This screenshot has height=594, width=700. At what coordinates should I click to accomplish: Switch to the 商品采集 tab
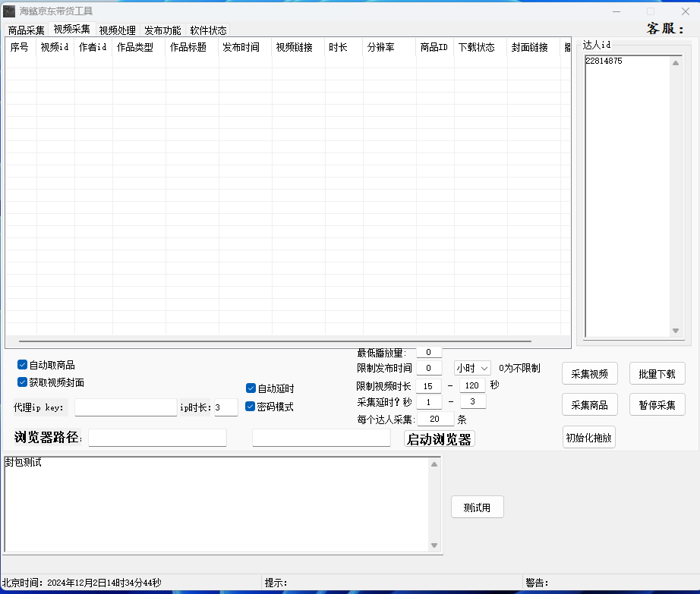point(27,30)
